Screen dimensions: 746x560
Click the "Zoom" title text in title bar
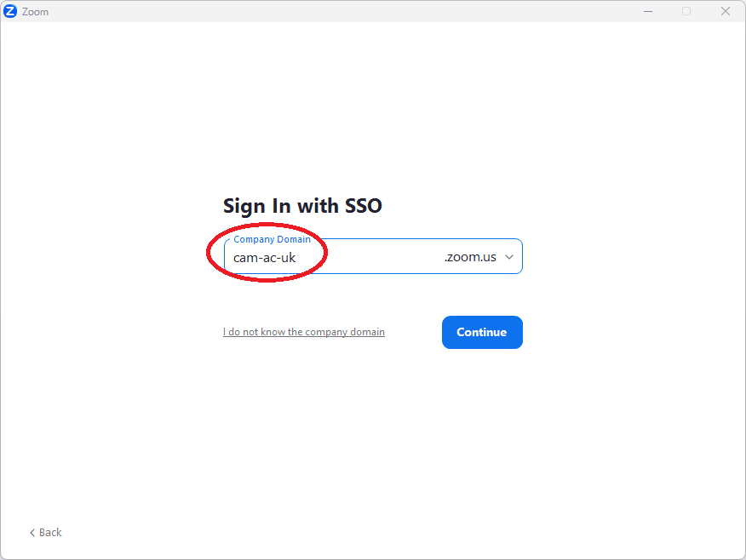35,11
